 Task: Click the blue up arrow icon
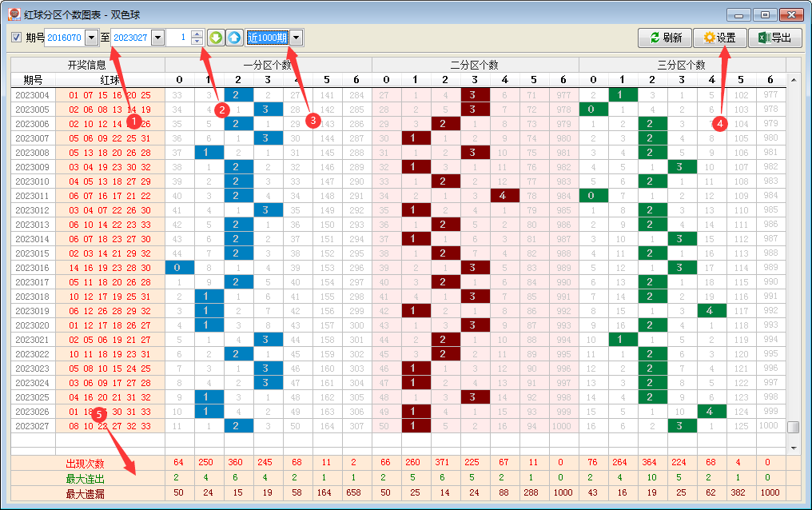(233, 38)
